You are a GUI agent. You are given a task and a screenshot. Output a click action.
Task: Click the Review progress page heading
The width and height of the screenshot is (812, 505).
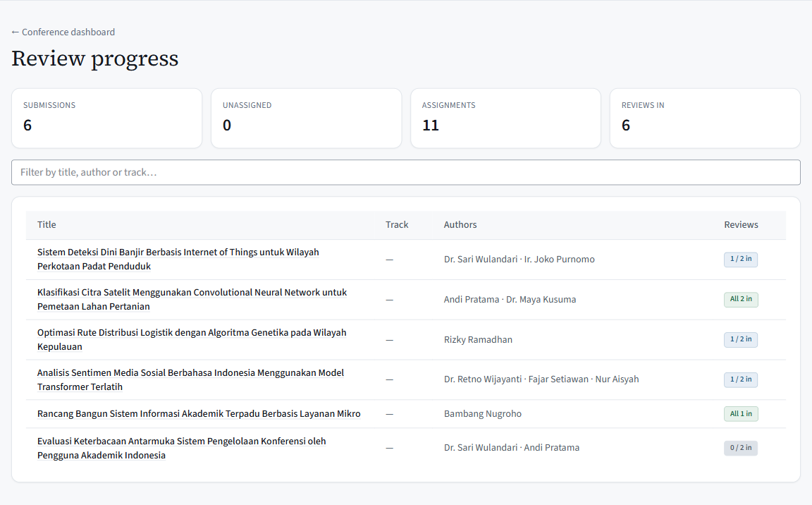[94, 59]
